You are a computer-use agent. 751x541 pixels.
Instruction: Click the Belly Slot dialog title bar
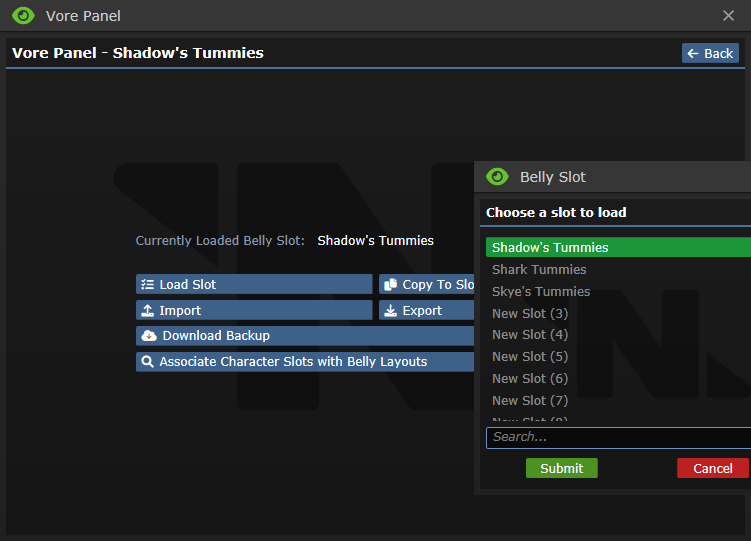pyautogui.click(x=613, y=177)
